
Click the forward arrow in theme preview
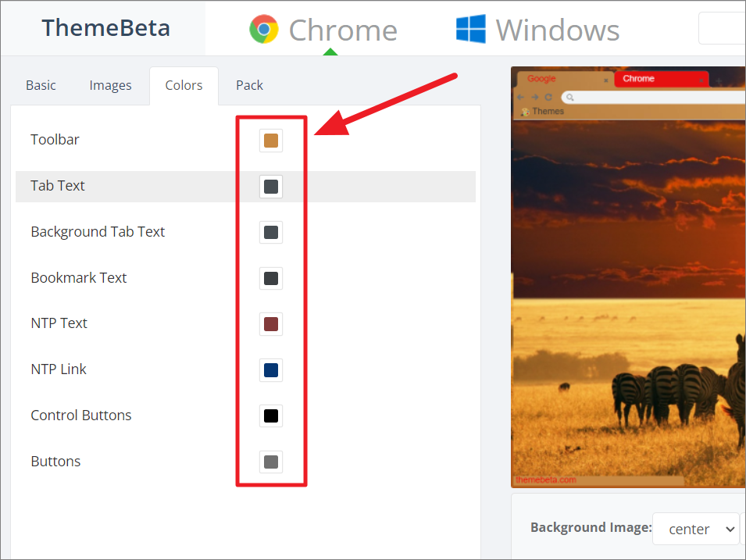(535, 97)
